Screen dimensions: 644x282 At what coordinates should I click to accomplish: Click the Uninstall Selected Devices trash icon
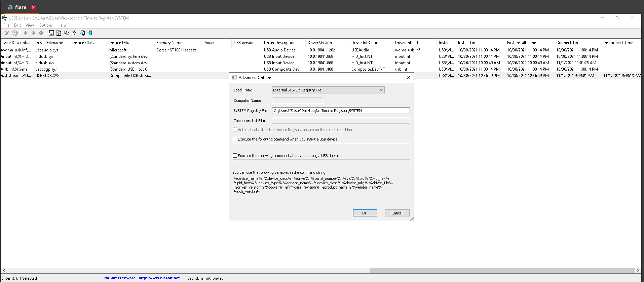pyautogui.click(x=15, y=33)
